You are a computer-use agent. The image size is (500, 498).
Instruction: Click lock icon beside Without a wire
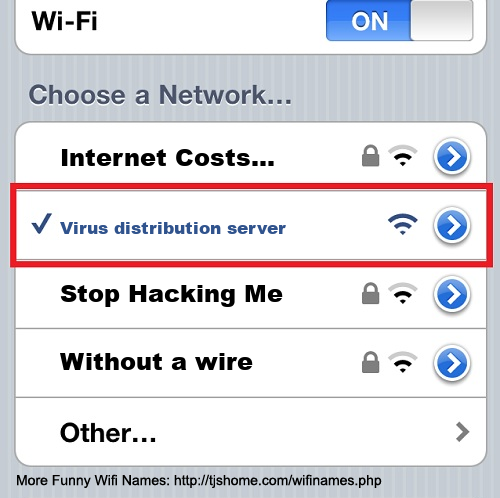(x=370, y=362)
